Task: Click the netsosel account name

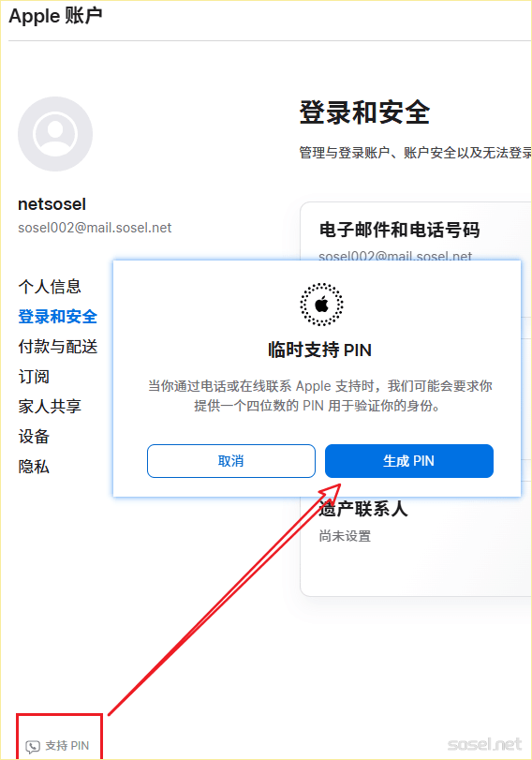Action: (52, 204)
